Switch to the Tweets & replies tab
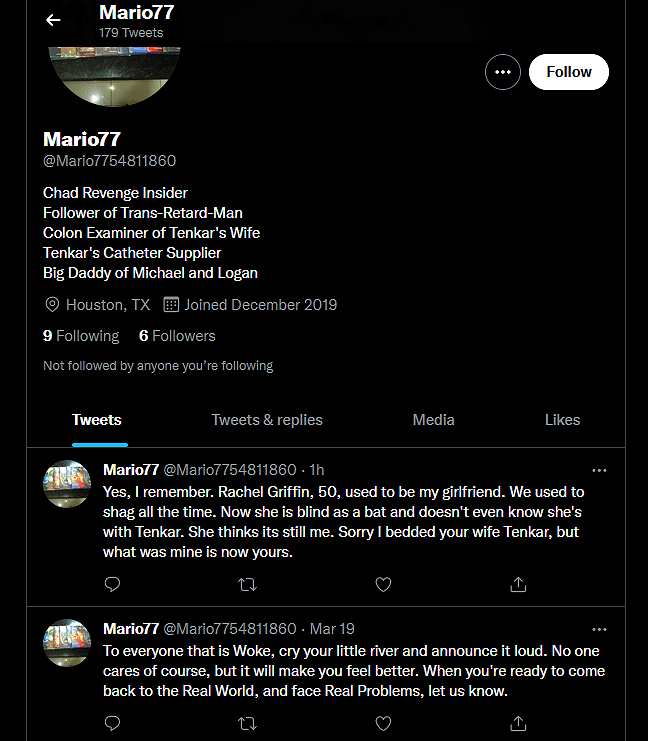The height and width of the screenshot is (741, 648). 267,420
